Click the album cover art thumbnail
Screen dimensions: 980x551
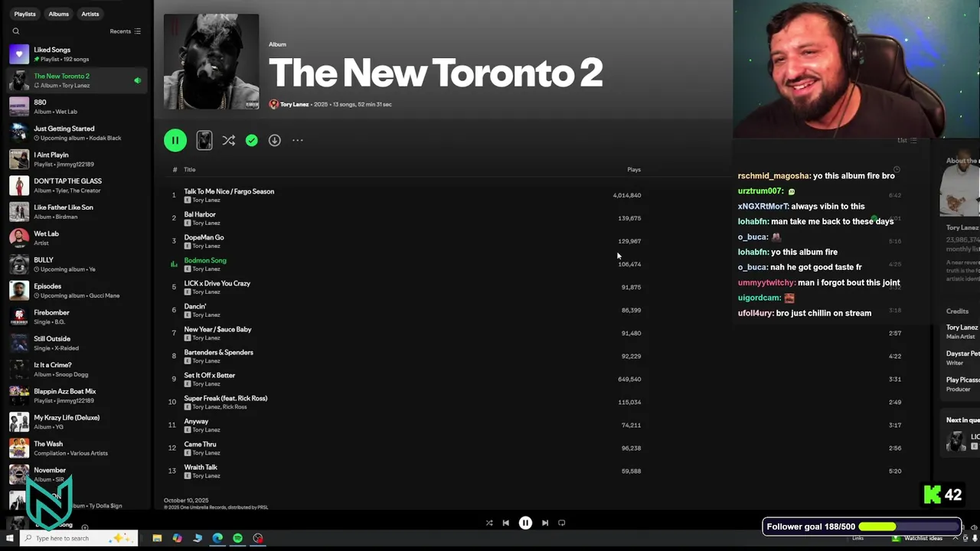211,62
